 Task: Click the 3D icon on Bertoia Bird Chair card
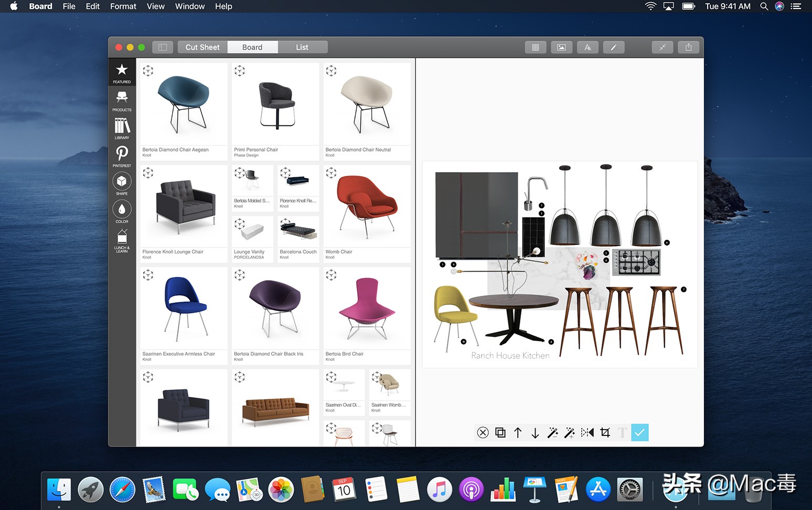click(x=331, y=275)
